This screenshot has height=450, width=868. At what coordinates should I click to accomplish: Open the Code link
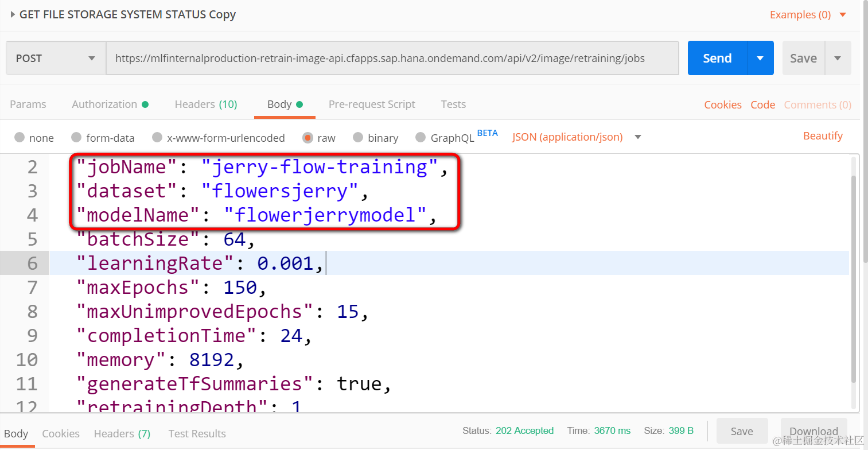(x=763, y=105)
